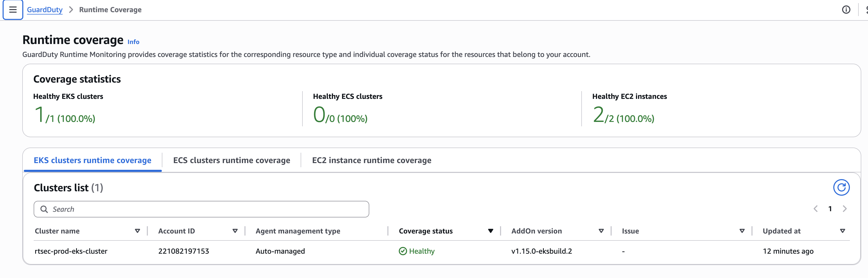Sort by Issue column arrow
868x278 pixels.
pyautogui.click(x=742, y=231)
